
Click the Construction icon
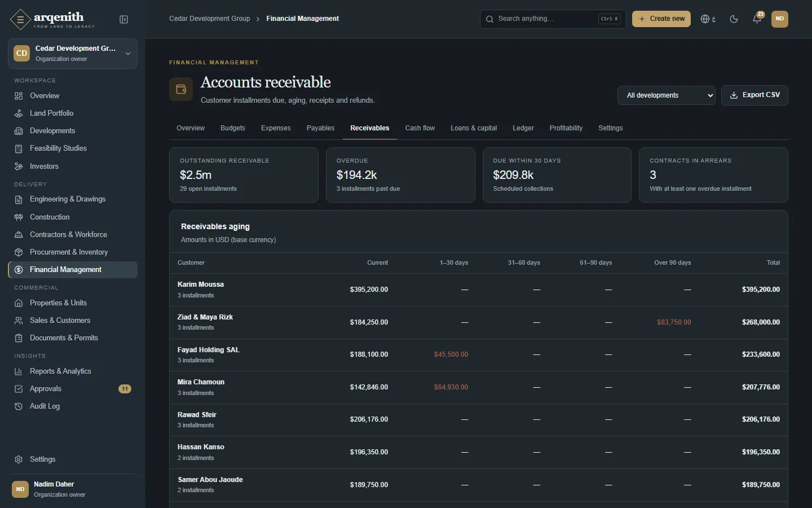[19, 217]
